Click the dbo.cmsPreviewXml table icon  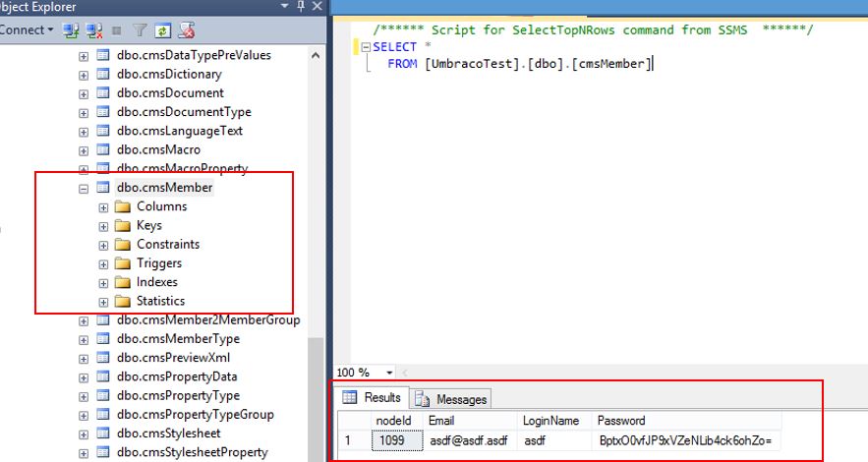103,358
